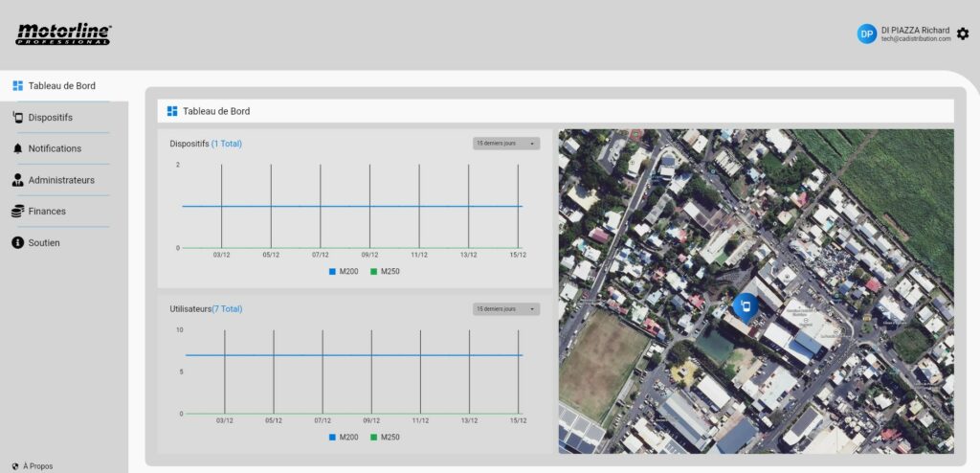Click the Finances coins icon
The image size is (980, 473).
(x=17, y=212)
